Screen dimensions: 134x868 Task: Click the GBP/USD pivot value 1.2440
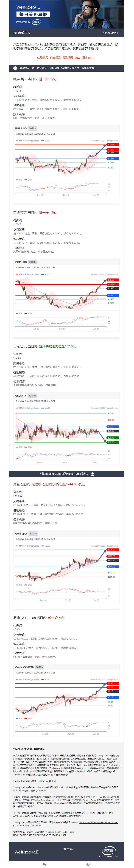click(x=17, y=224)
